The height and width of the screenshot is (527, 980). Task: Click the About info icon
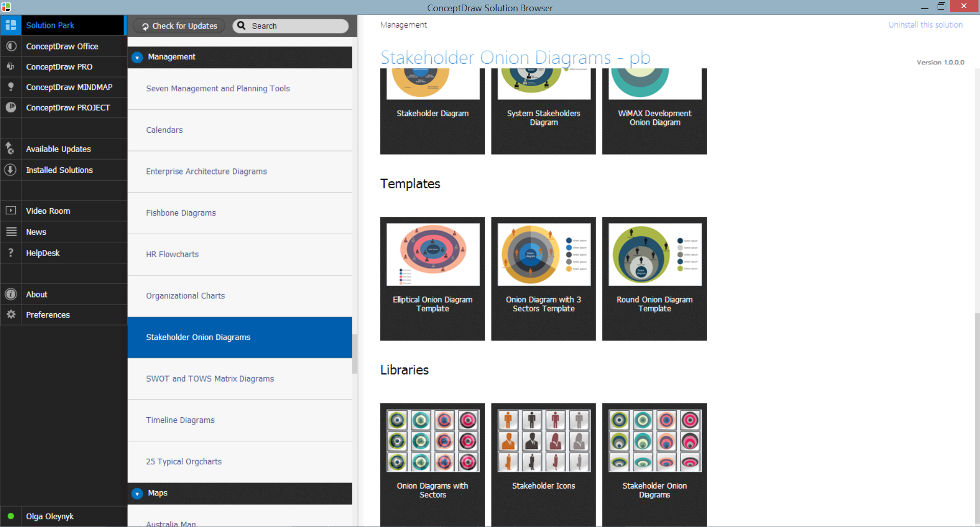point(11,294)
